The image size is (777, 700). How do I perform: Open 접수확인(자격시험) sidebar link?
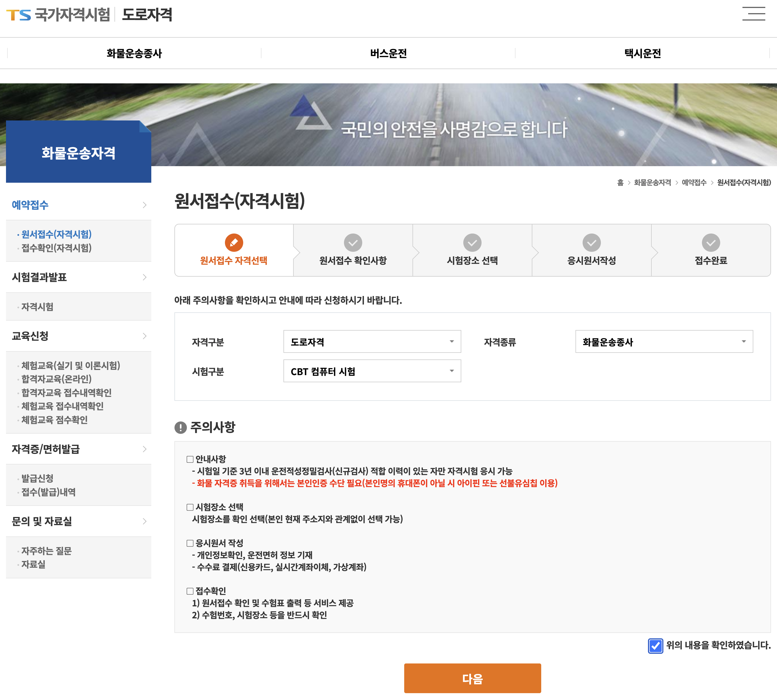click(x=56, y=248)
